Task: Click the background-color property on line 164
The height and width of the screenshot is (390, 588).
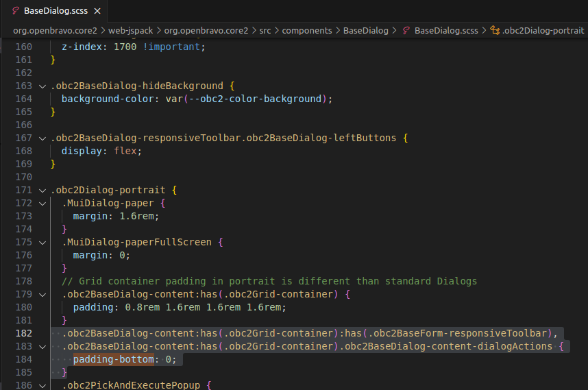Action: [x=108, y=99]
